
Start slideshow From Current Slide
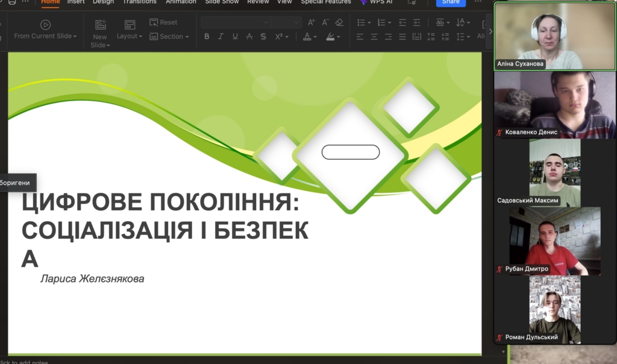tap(45, 30)
